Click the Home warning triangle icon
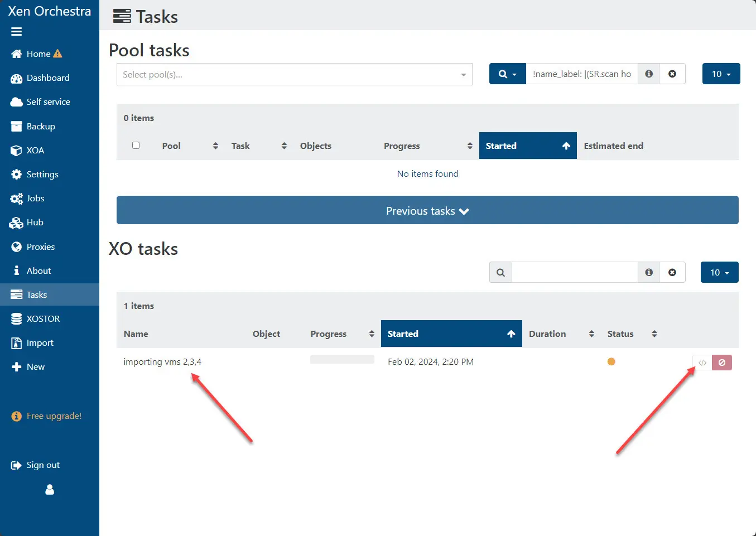 pyautogui.click(x=57, y=54)
